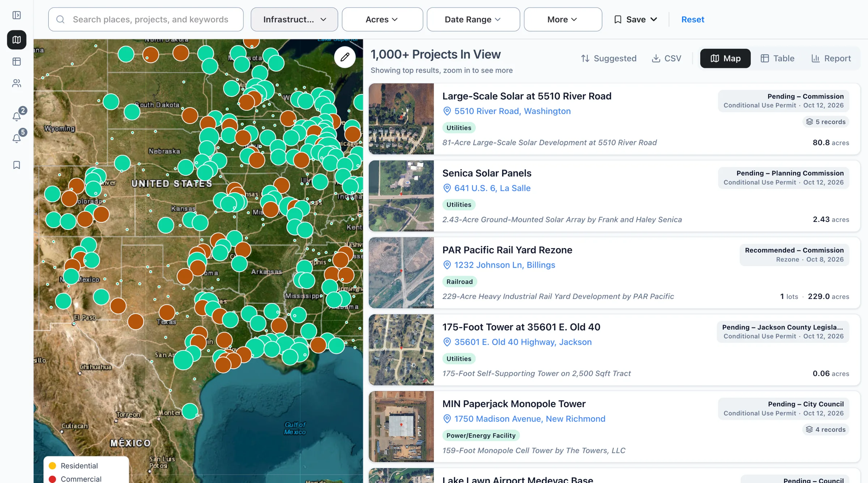Open PAR Pacific Rail Yard thumbnail image

point(401,273)
